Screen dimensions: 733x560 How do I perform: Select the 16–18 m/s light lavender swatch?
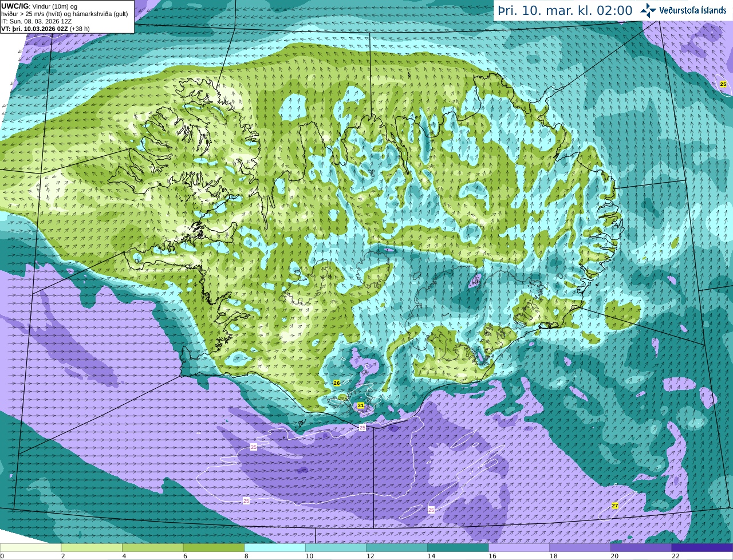point(519,547)
